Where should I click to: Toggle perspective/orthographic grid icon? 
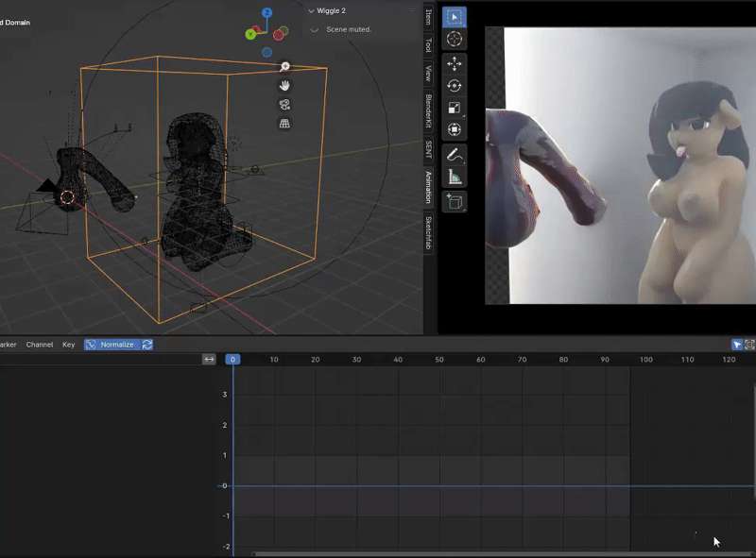tap(285, 124)
